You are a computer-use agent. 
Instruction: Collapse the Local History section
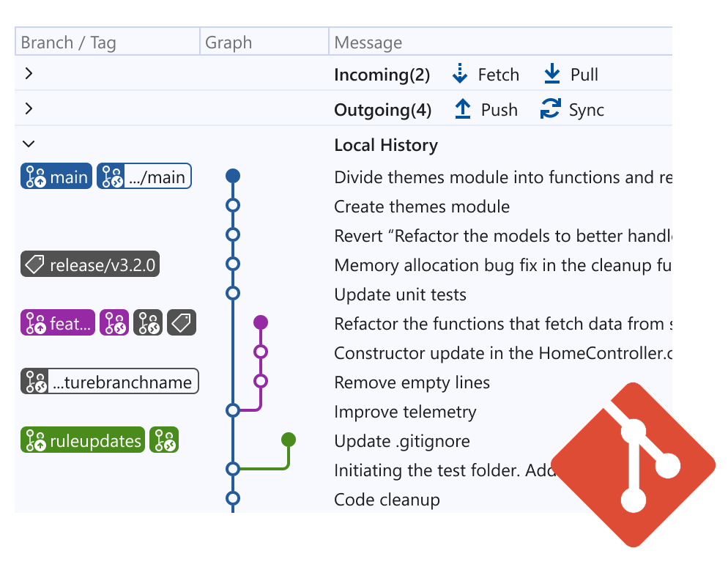point(28,144)
